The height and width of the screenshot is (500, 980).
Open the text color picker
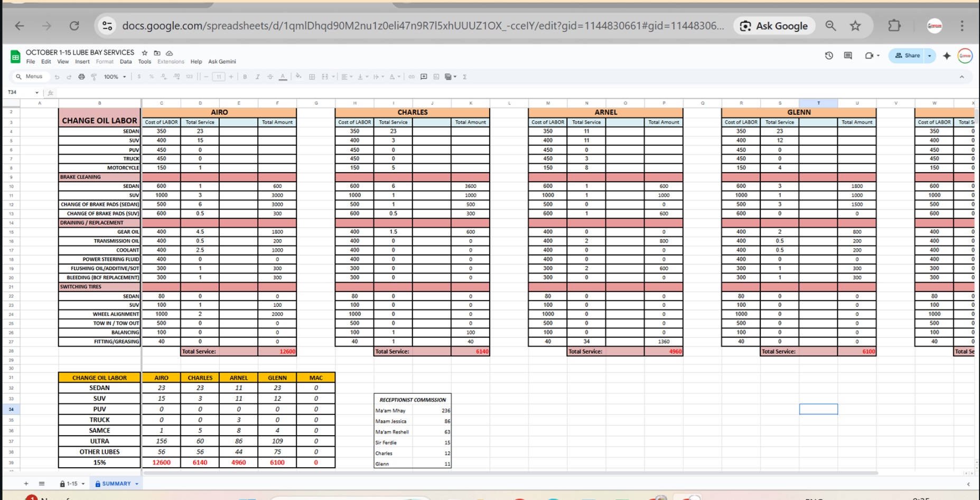[283, 77]
